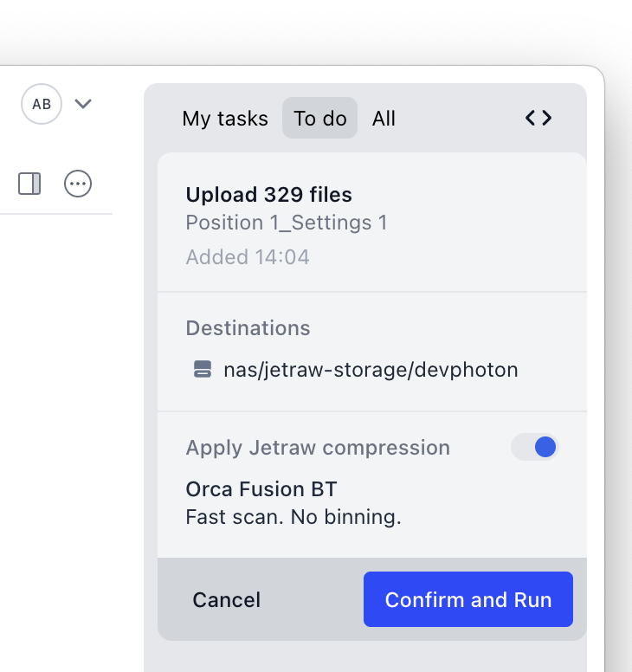632x672 pixels.
Task: Switch to the My tasks tab
Action: click(x=225, y=119)
